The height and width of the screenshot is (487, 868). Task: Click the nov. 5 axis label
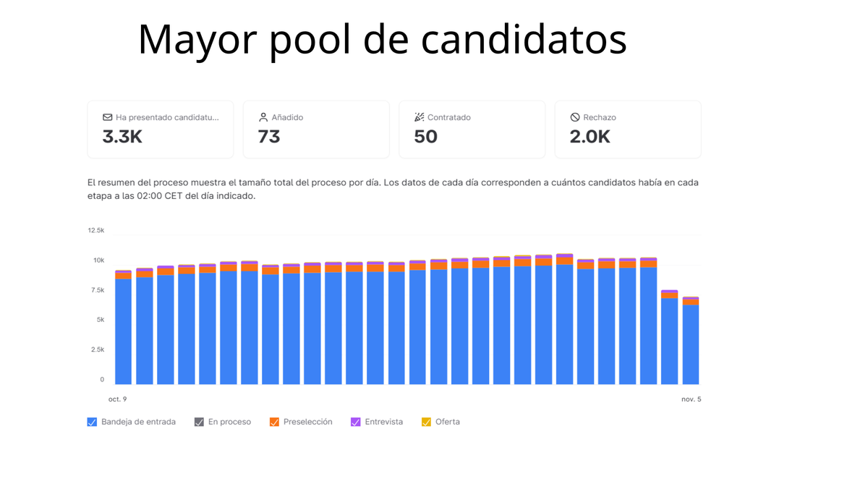(x=691, y=399)
